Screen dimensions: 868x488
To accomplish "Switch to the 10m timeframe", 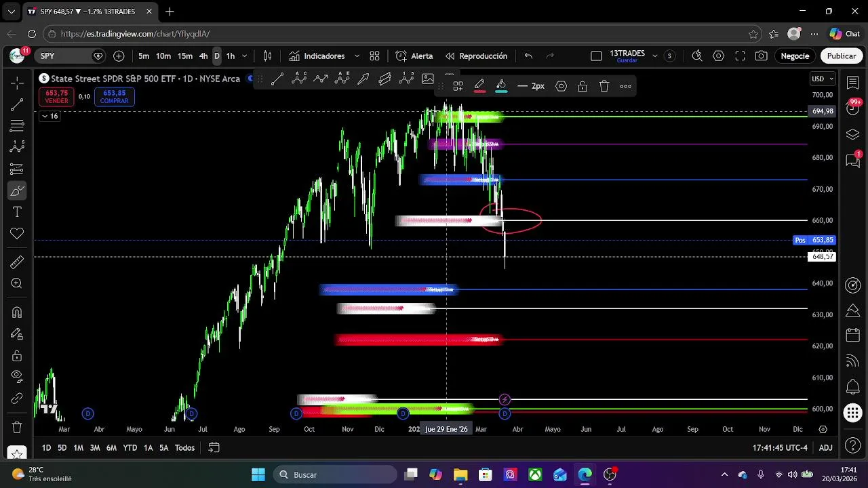I will (x=163, y=56).
